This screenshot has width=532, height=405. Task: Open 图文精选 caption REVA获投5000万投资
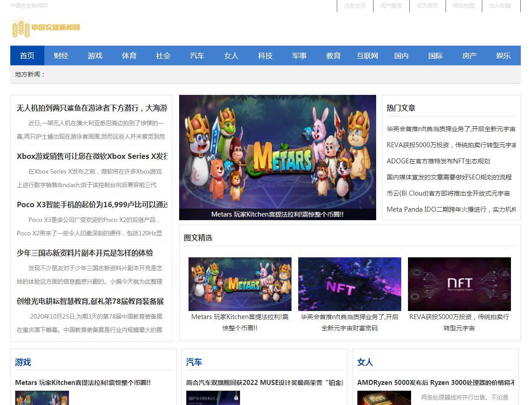[459, 322]
